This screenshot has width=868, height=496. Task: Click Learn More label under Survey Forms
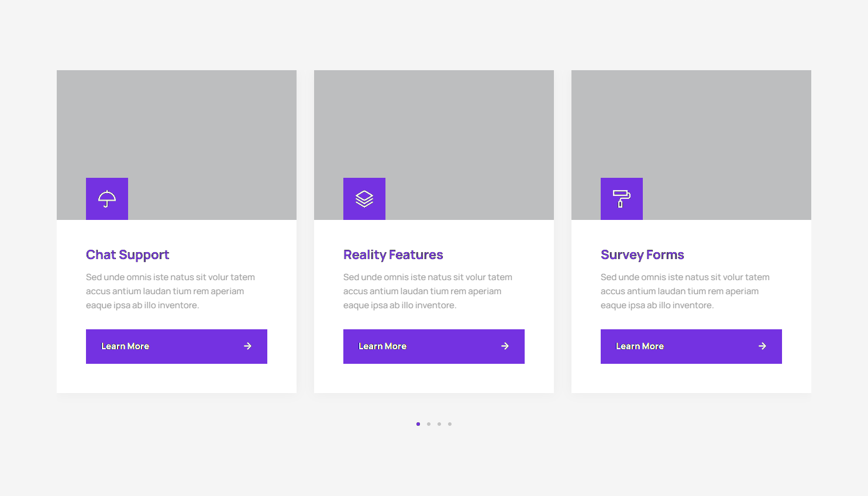tap(640, 346)
